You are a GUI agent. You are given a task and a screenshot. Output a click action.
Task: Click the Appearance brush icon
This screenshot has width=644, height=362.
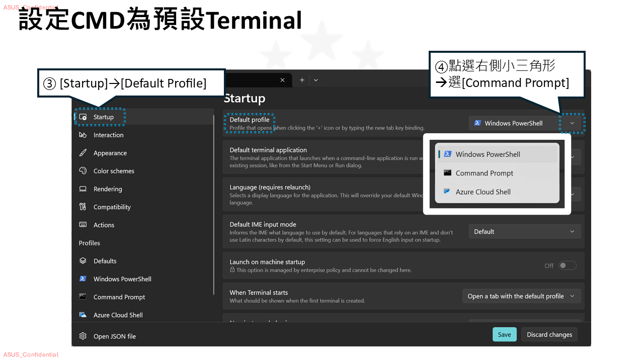coord(83,153)
